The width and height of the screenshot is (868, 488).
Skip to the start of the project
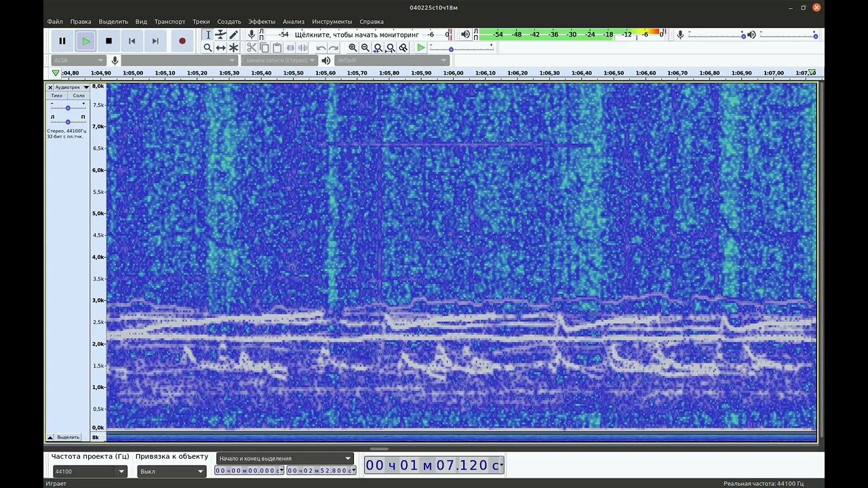click(132, 41)
